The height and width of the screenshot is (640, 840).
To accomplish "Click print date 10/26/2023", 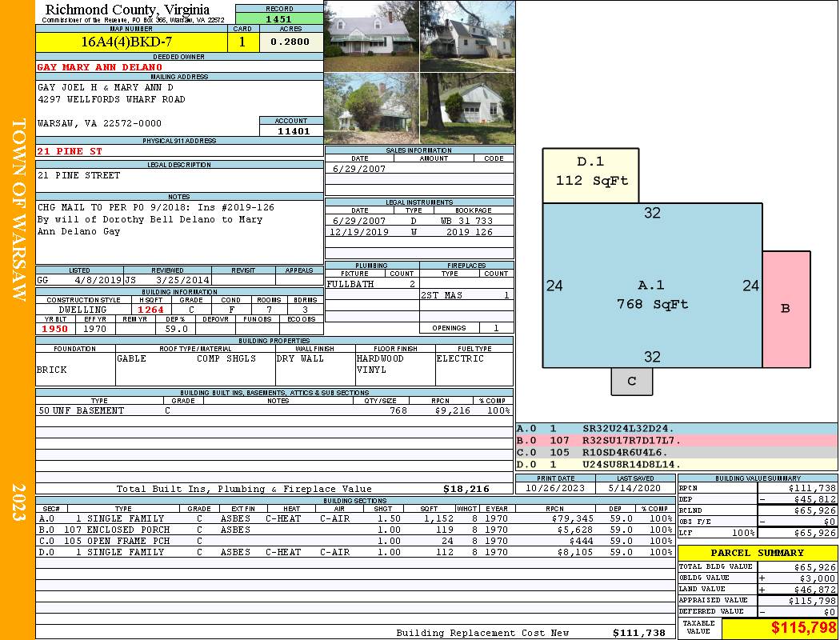I will (x=555, y=488).
